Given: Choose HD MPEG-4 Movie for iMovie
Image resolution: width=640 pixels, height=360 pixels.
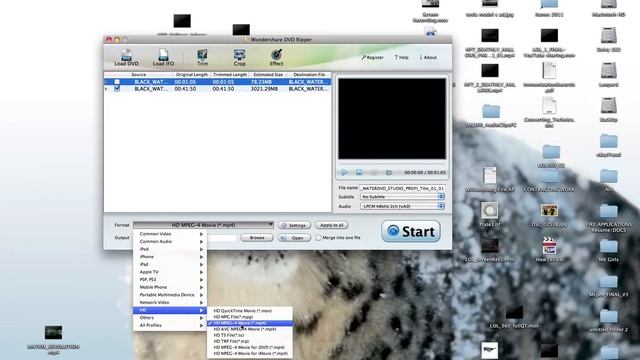Looking at the screenshot, I should [250, 353].
